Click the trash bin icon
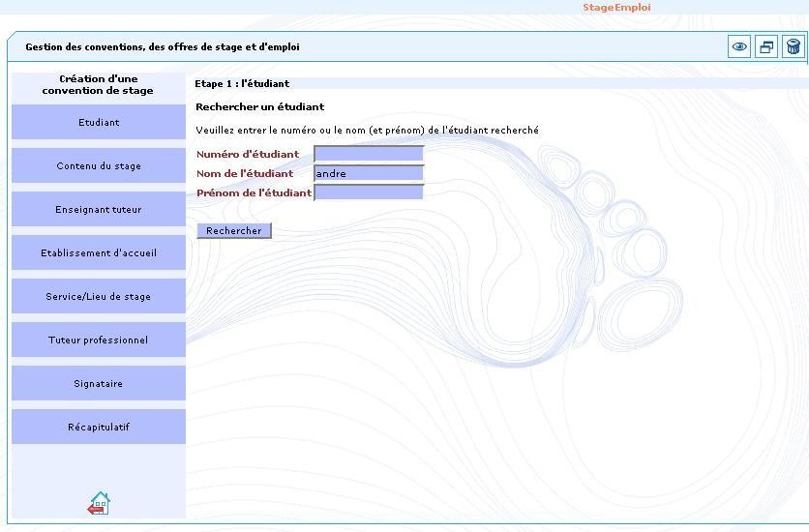Screen dimensions: 809x532 click(793, 46)
